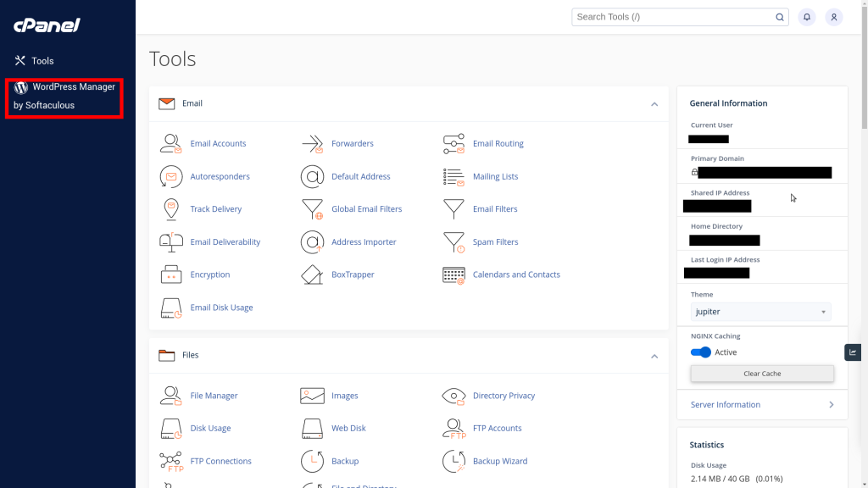Click the Email section header title
The width and height of the screenshot is (868, 488).
[192, 103]
